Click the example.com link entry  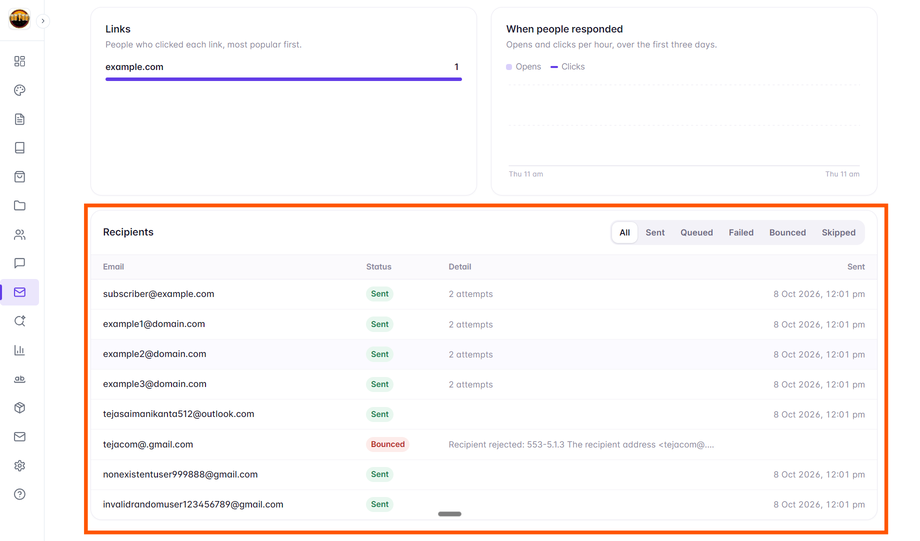[x=134, y=67]
